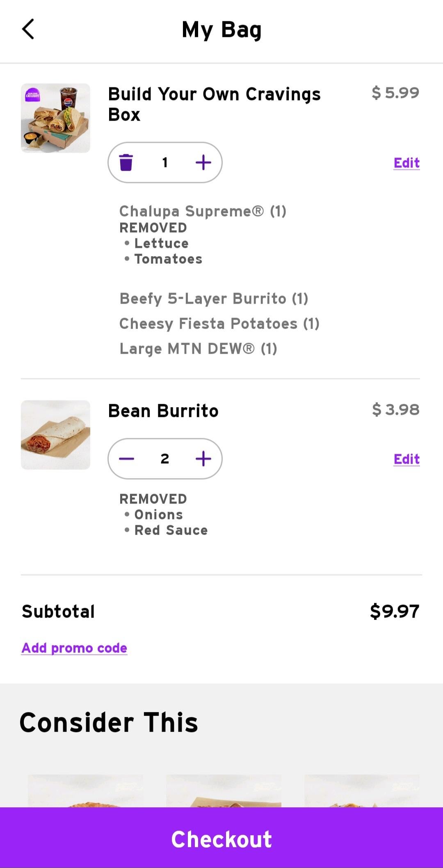Tap middle Consider This suggestion thumbnail
Screen dimensions: 443x868
[224, 790]
